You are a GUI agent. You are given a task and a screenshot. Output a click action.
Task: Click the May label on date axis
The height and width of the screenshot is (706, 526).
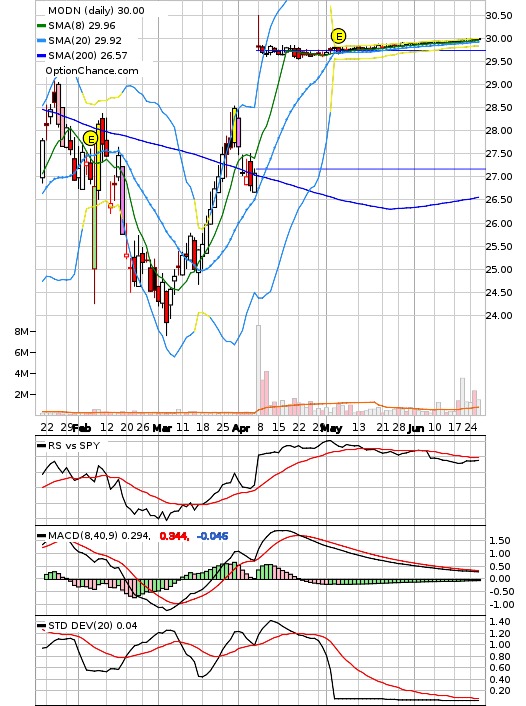tap(331, 428)
